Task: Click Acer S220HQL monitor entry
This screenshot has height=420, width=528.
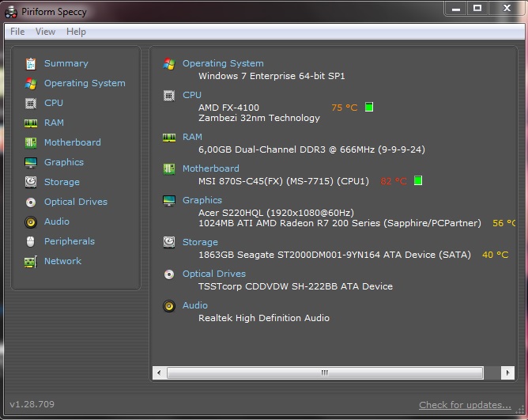Action: click(x=276, y=213)
